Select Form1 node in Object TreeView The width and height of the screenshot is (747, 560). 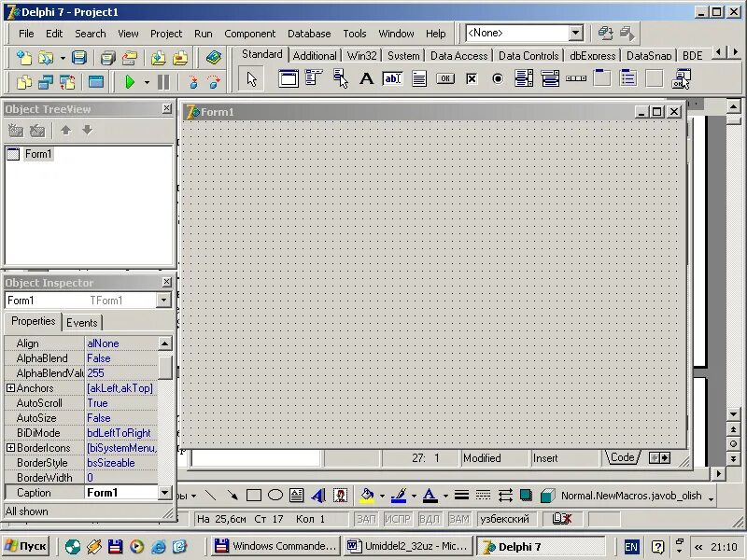coord(38,154)
